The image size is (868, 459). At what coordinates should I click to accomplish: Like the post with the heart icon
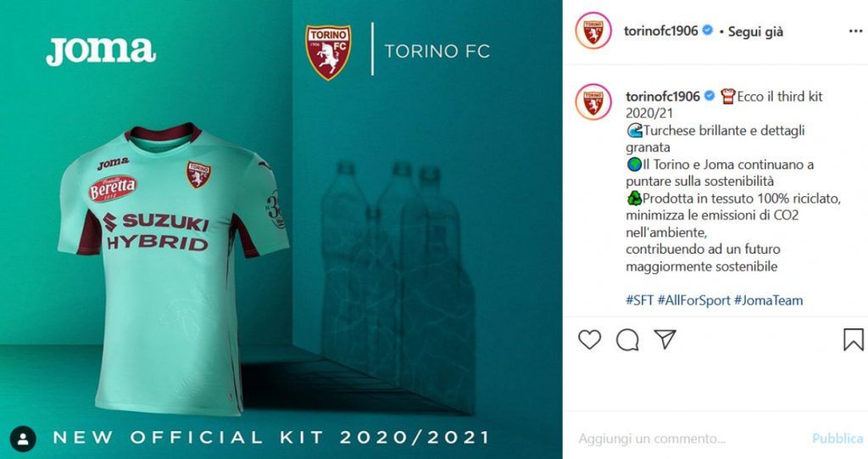click(590, 339)
